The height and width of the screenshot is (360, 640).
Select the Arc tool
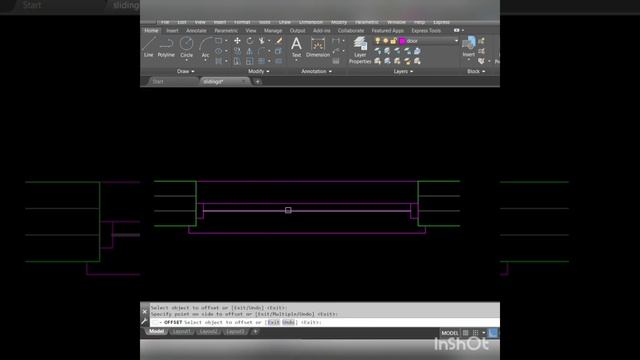pos(205,47)
